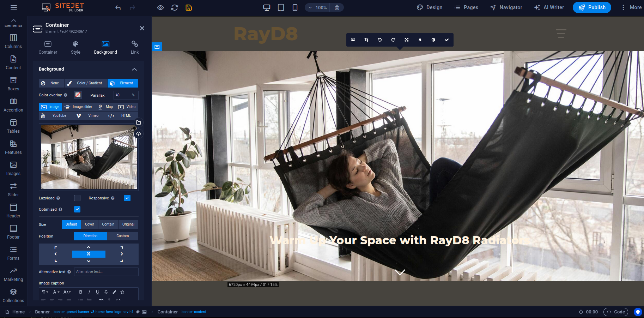Viewport: 644px width, 318px height.
Task: Close the Container properties panel
Action: (x=142, y=28)
